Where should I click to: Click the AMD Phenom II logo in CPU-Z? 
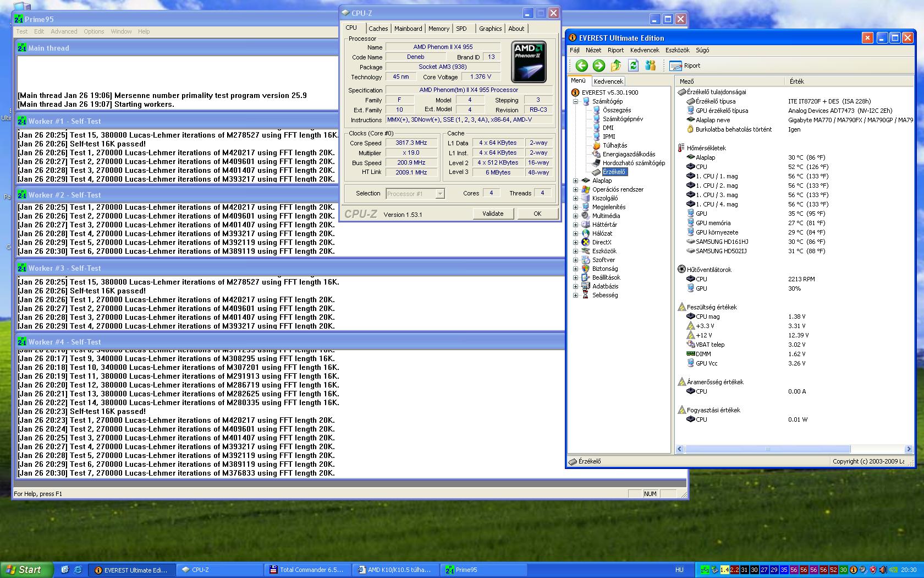pyautogui.click(x=529, y=62)
